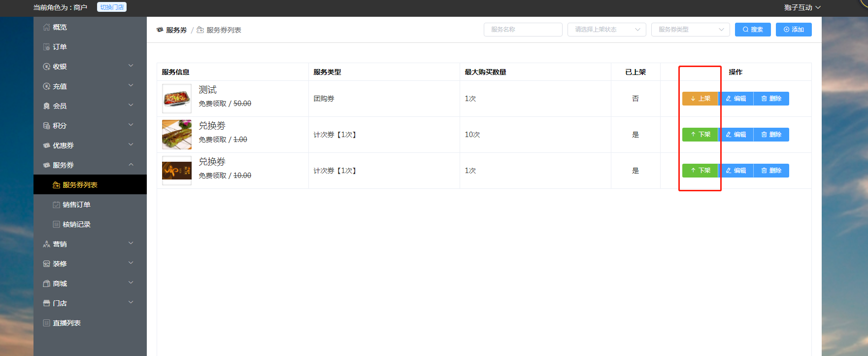Go to 核销记录 submenu
868x356 pixels.
90,224
